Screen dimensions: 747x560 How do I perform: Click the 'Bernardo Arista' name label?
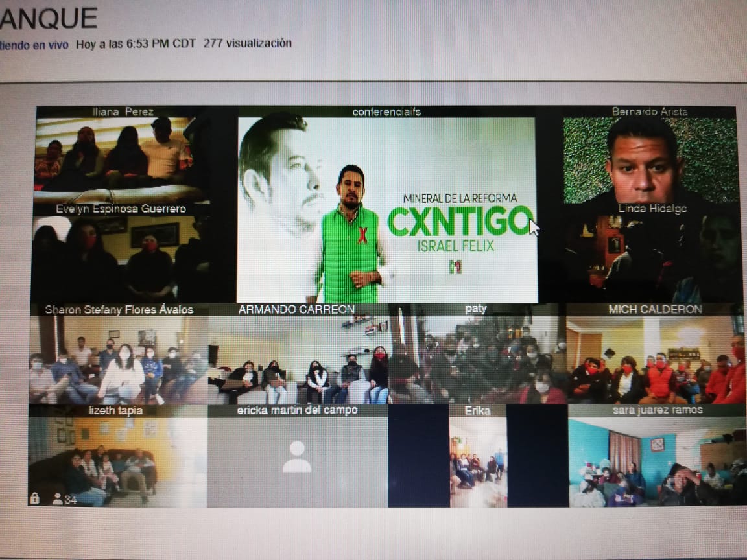tap(650, 112)
